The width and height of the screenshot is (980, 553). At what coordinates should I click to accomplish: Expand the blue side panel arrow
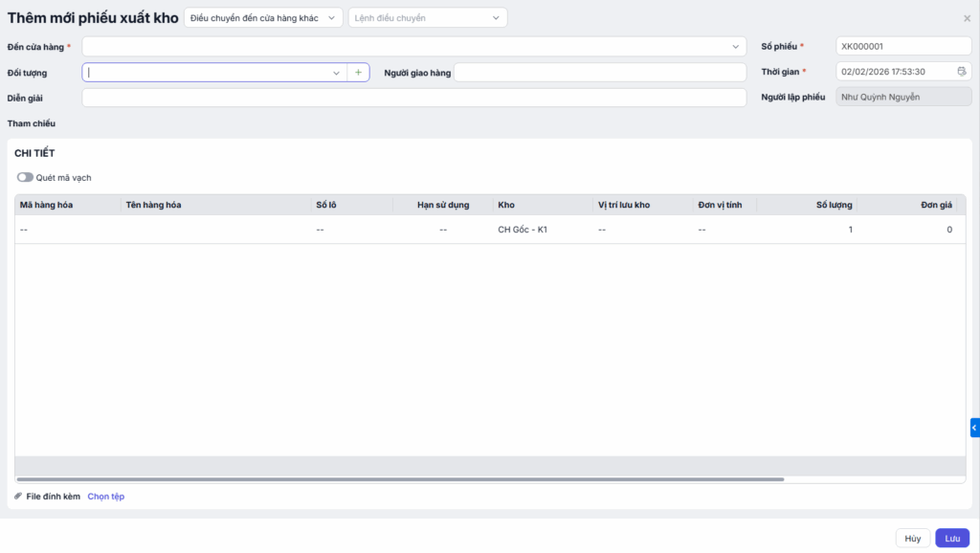974,428
